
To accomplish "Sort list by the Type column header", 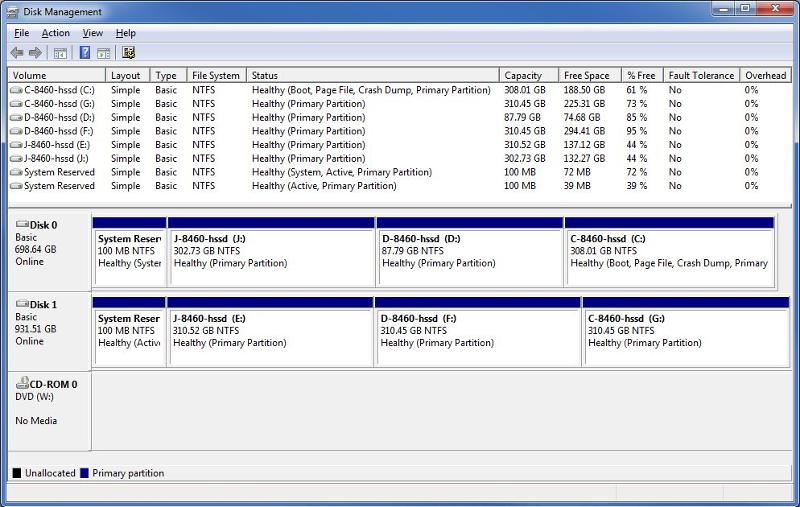I will coord(168,75).
